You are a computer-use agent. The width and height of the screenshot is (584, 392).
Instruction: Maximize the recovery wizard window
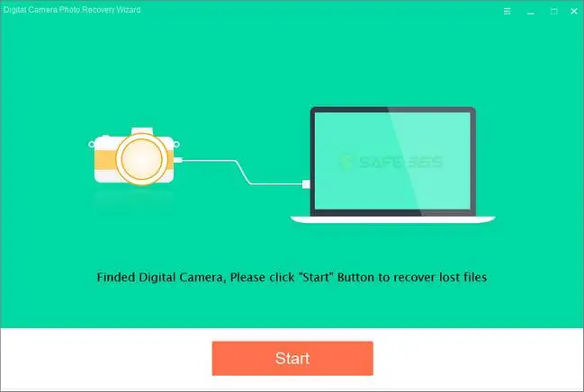(553, 12)
